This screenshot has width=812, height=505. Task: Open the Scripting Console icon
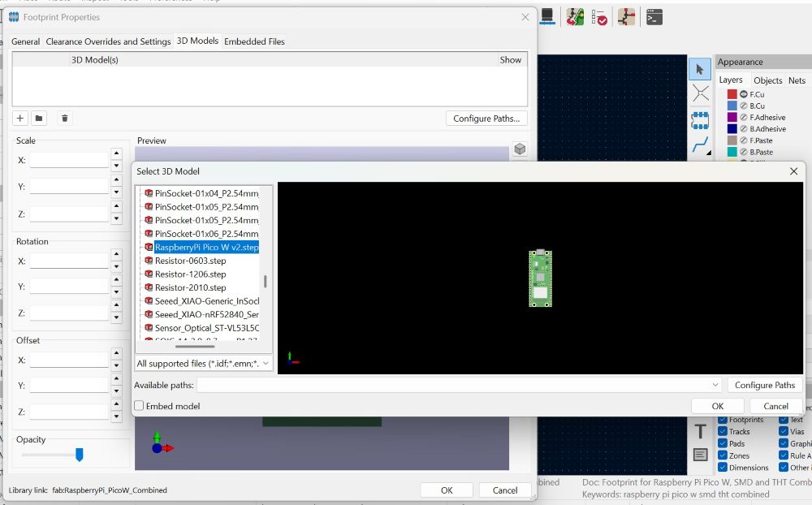(654, 17)
